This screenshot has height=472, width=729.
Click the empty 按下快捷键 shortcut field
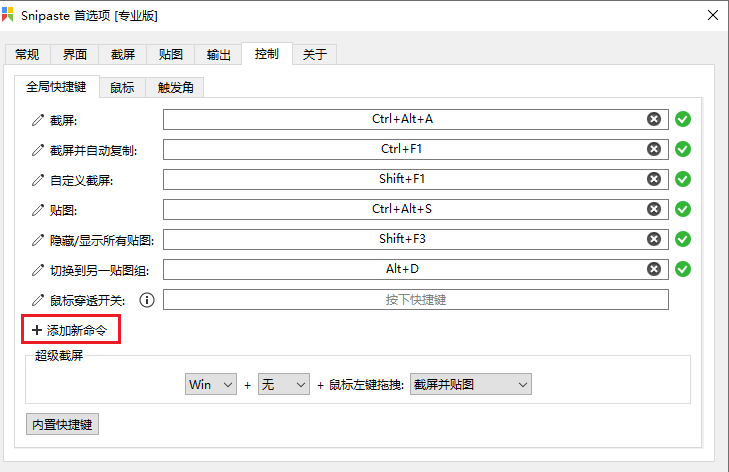point(416,299)
